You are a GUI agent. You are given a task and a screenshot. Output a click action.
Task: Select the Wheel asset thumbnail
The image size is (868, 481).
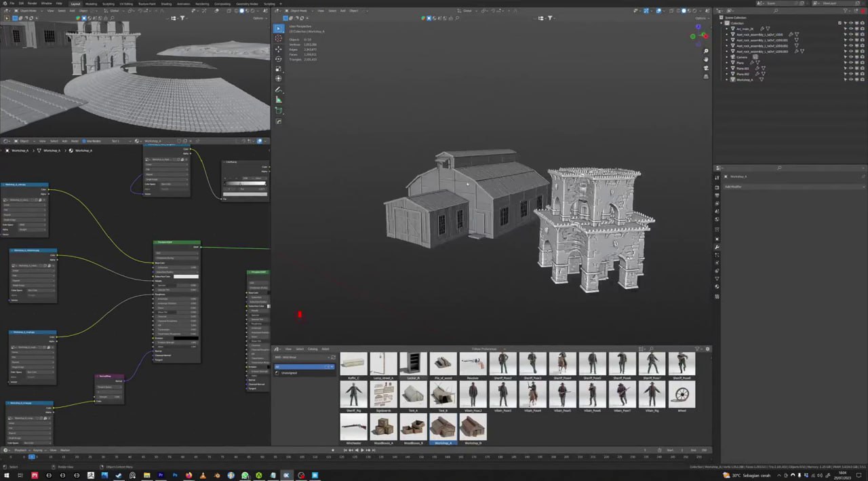pos(682,393)
